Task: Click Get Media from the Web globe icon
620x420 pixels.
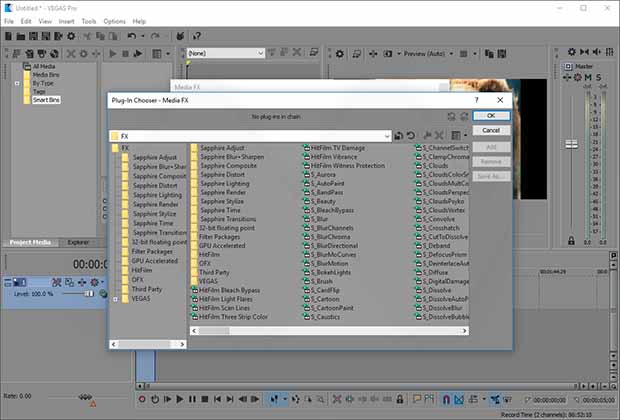Action: (54, 53)
